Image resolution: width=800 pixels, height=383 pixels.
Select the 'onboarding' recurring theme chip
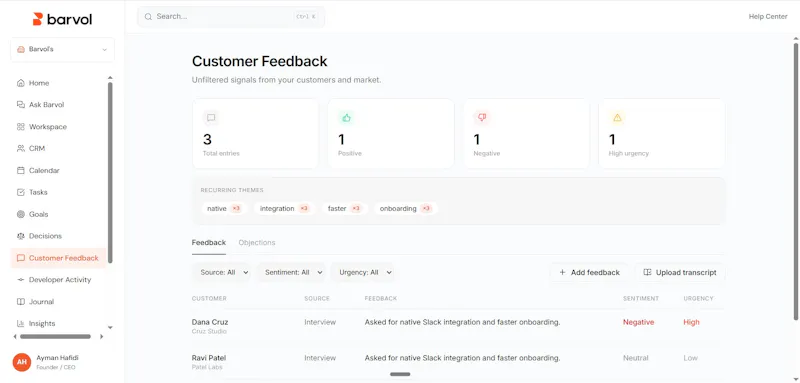406,209
